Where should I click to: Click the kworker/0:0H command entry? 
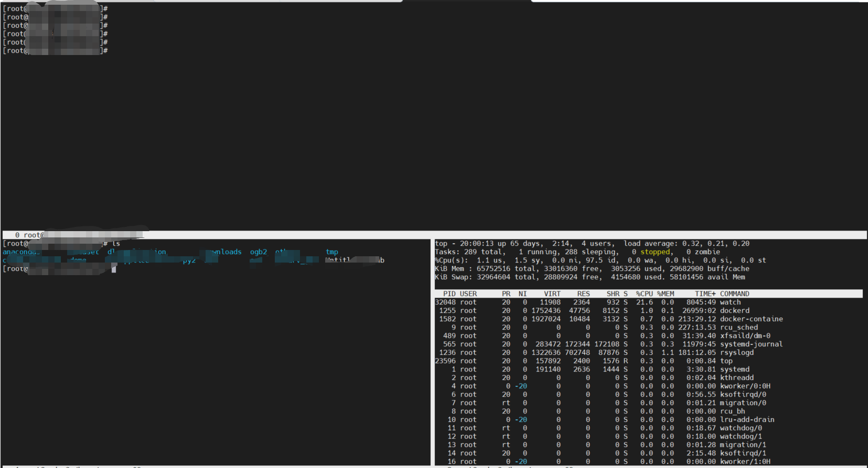pos(745,386)
